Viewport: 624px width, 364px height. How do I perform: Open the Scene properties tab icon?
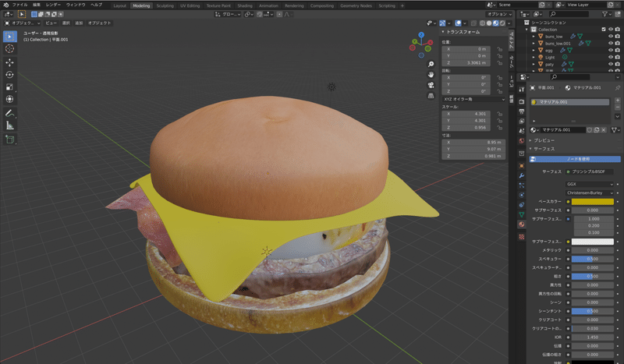(521, 131)
